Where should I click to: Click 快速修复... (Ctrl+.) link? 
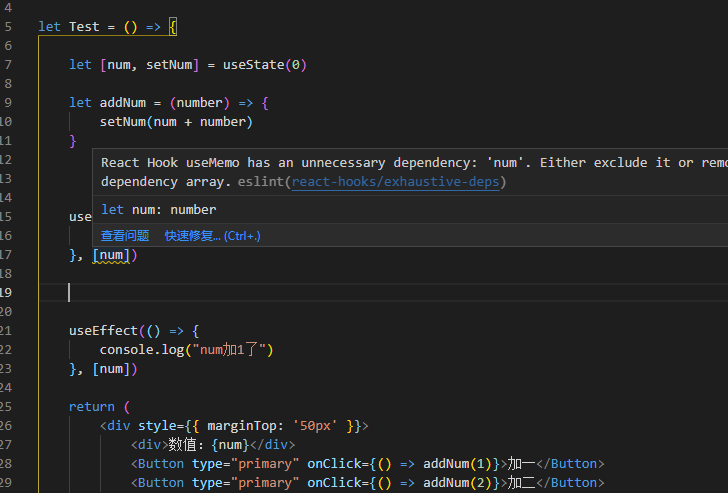point(213,236)
